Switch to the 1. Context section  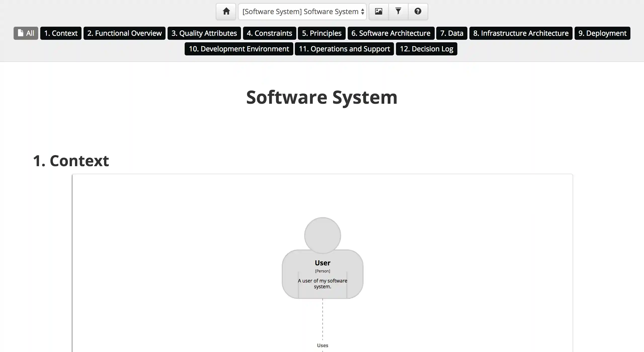[x=61, y=33]
